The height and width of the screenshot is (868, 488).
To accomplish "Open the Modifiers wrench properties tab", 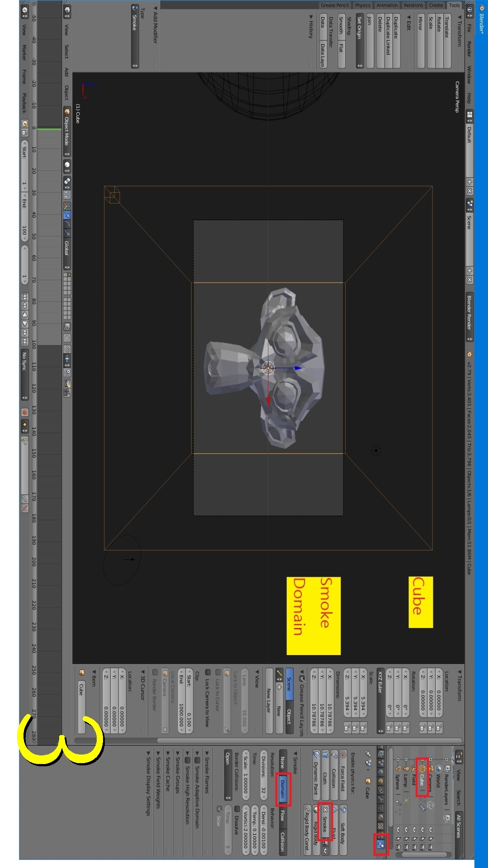I will 380,799.
